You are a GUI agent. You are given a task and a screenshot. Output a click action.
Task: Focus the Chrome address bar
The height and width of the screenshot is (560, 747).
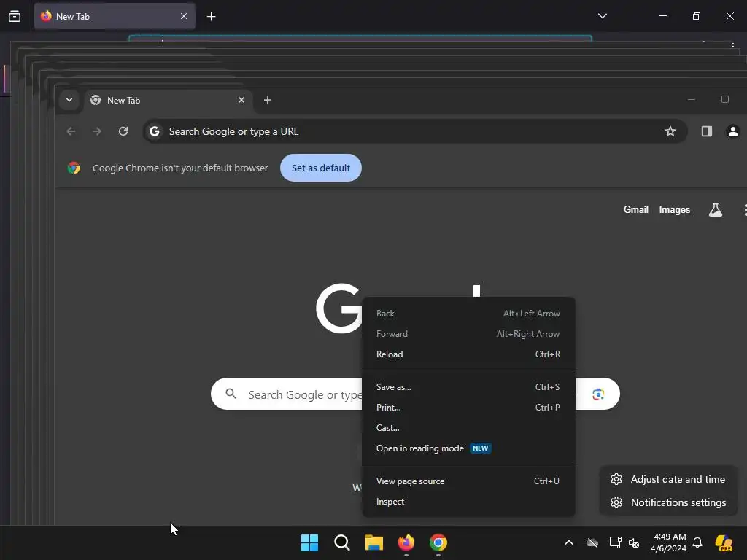point(414,131)
